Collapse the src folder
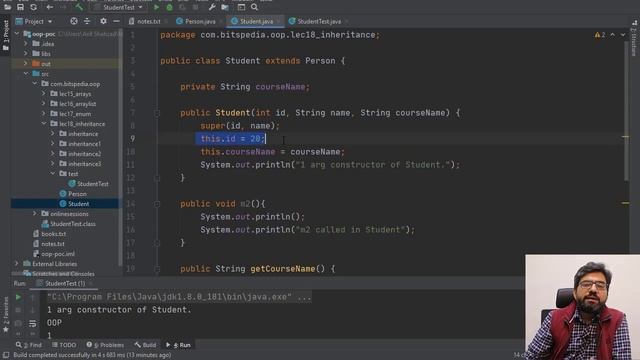 [26, 73]
